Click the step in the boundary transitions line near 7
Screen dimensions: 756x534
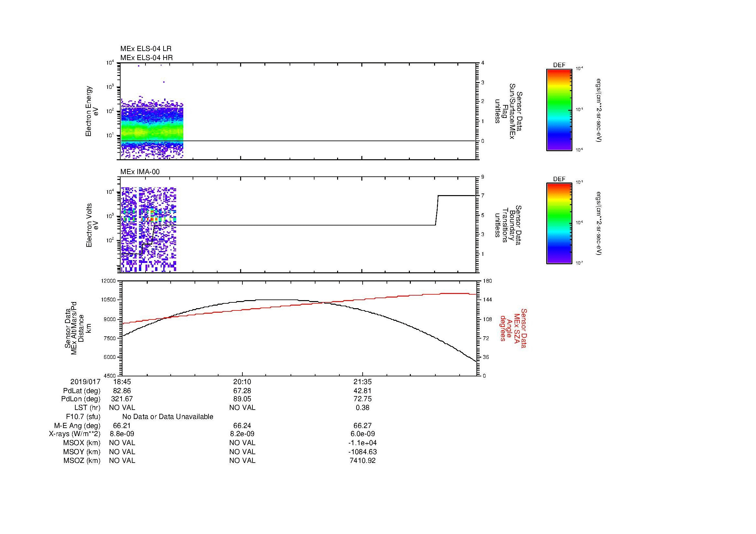point(437,211)
